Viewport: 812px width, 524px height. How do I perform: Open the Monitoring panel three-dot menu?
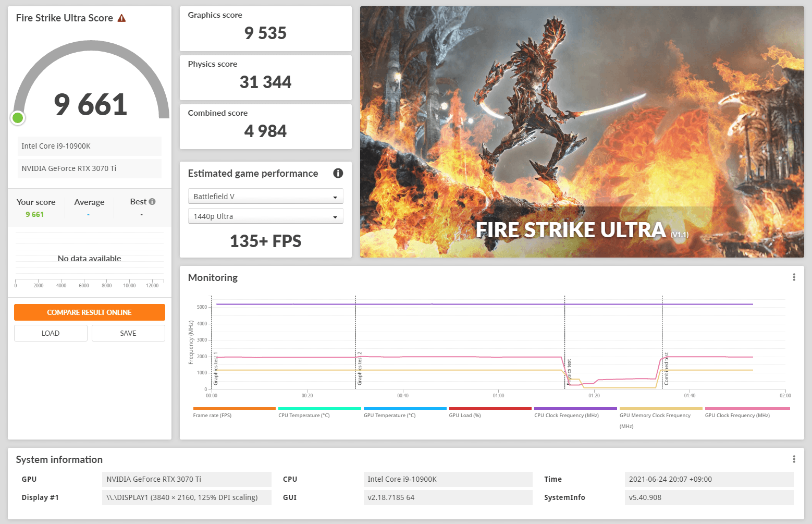click(794, 277)
